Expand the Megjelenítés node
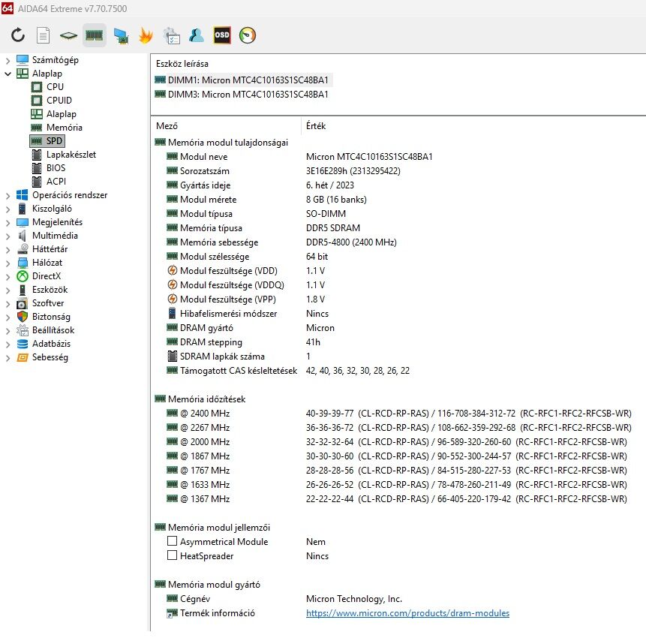The image size is (646, 644). pos(8,224)
